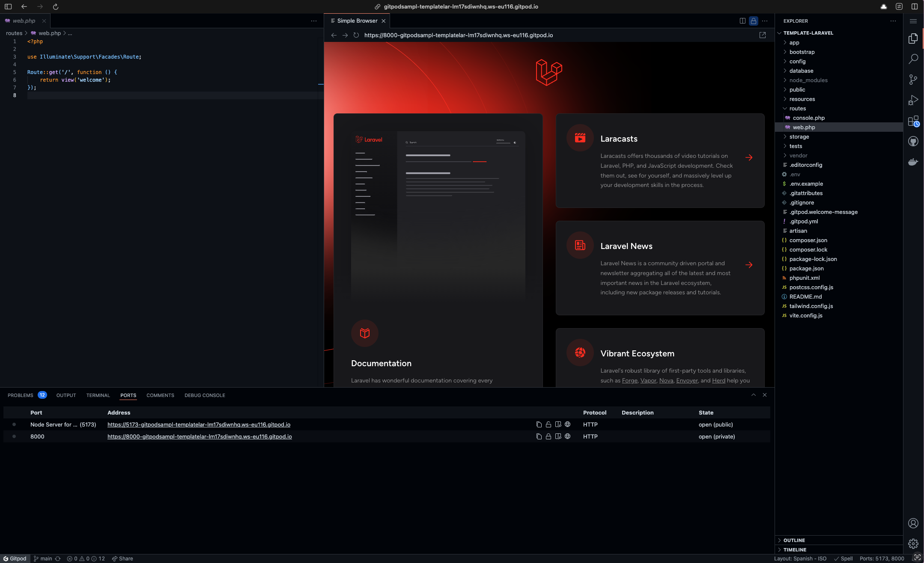Open the port 5173 address link

(199, 424)
